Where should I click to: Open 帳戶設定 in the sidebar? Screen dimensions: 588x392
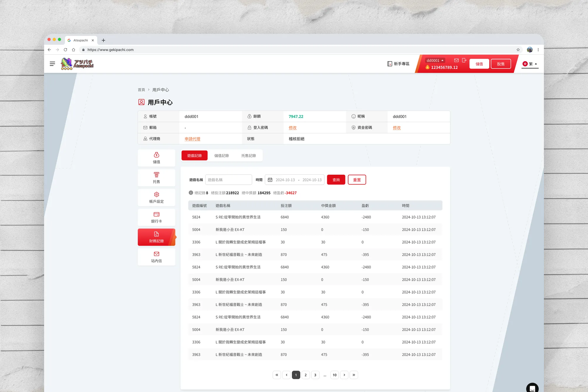click(x=156, y=198)
